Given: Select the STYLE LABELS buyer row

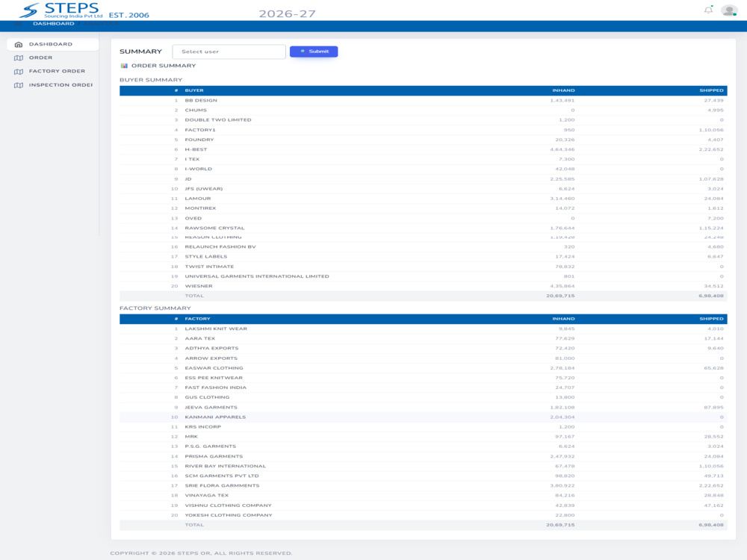Looking at the screenshot, I should point(423,257).
